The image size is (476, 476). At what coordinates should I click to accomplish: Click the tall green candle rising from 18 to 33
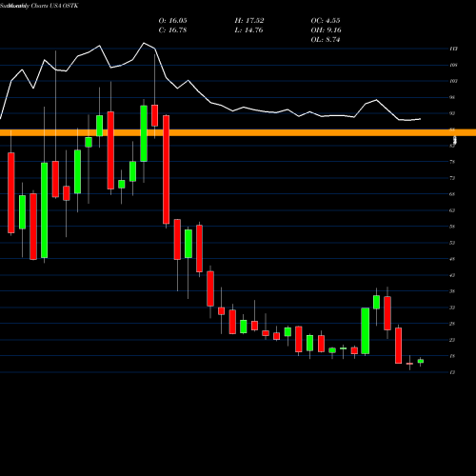click(366, 330)
